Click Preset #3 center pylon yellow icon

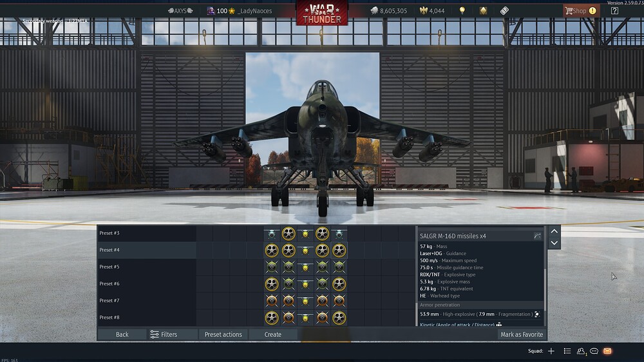point(305,234)
